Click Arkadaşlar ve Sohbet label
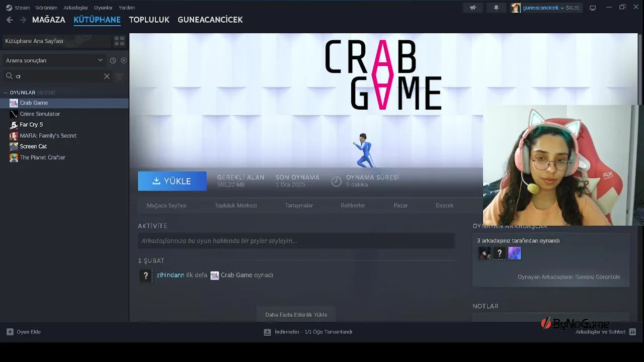Image resolution: width=644 pixels, height=362 pixels. coord(601,332)
